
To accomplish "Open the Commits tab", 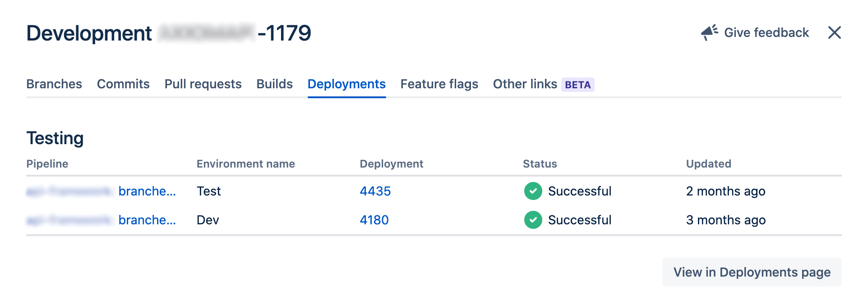I will 123,84.
